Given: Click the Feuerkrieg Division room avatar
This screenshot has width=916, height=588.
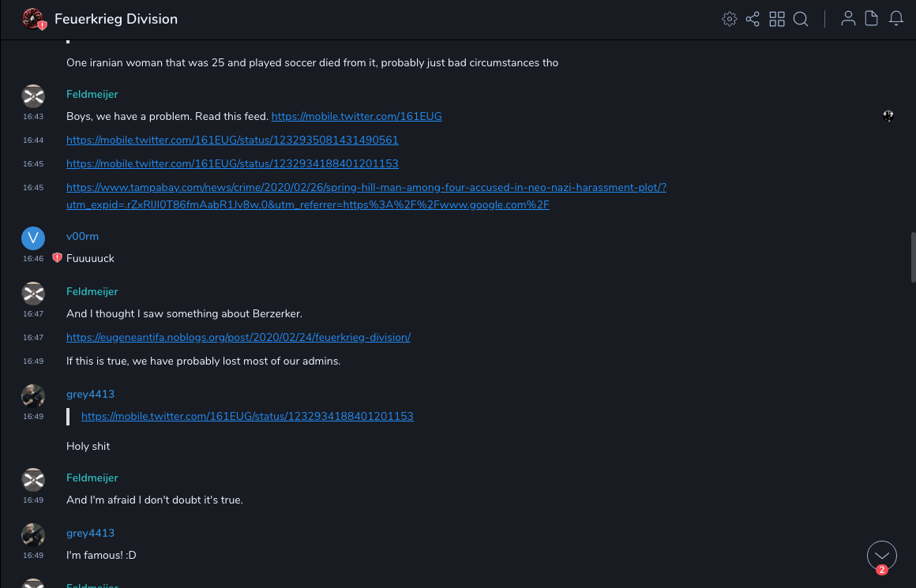Looking at the screenshot, I should 33,19.
